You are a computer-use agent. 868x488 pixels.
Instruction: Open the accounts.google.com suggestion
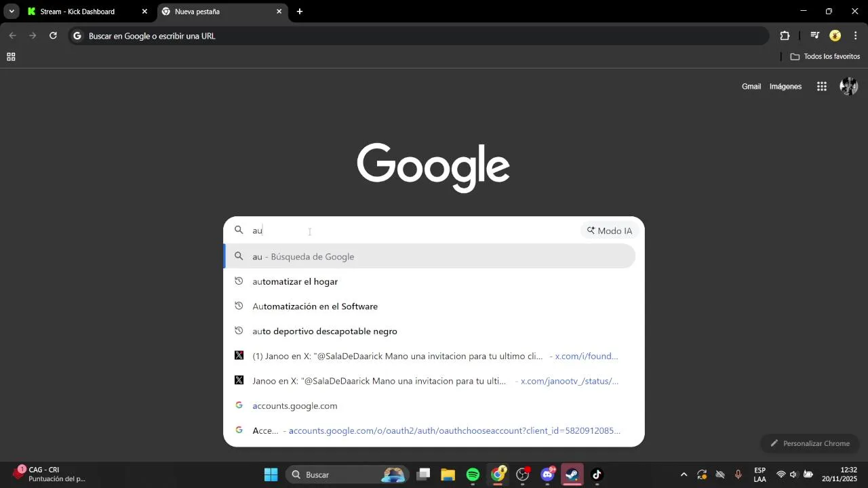pyautogui.click(x=430, y=406)
